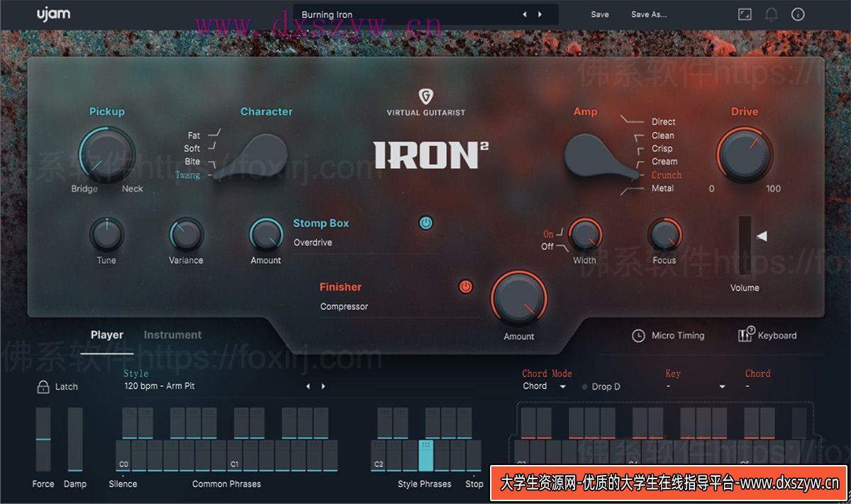Image resolution: width=851 pixels, height=504 pixels.
Task: Click the Pickup knob
Action: click(x=106, y=155)
